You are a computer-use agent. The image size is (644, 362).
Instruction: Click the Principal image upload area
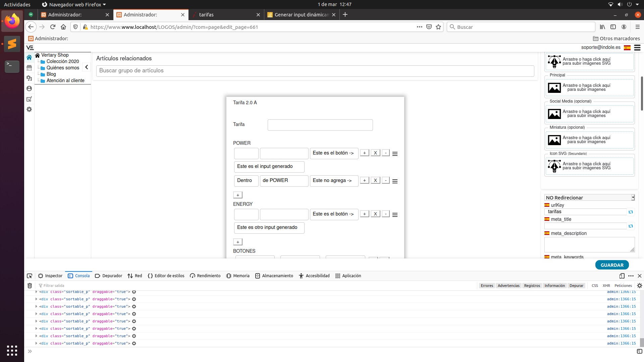tap(589, 87)
